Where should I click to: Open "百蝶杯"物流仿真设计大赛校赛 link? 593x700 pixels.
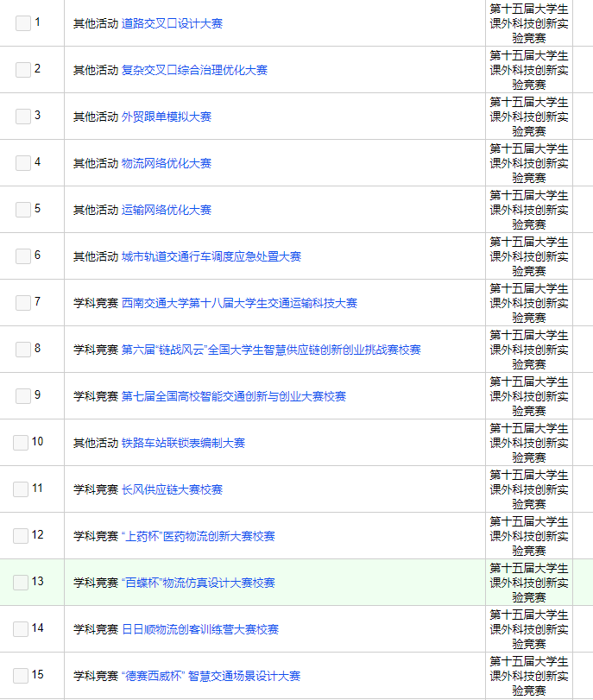pyautogui.click(x=199, y=583)
